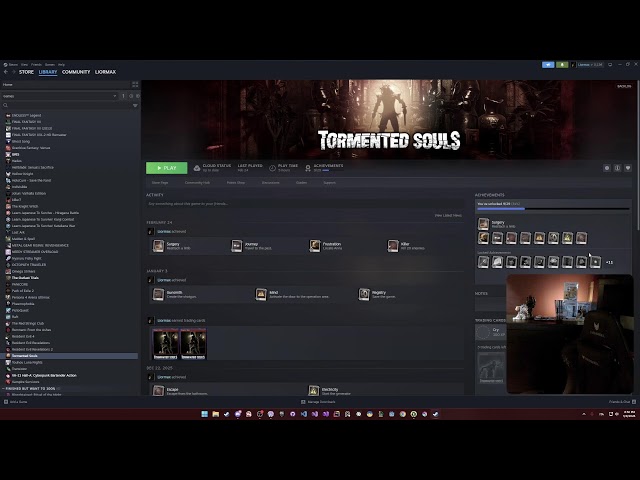
Task: Open the Points Shop link
Action: tap(236, 182)
